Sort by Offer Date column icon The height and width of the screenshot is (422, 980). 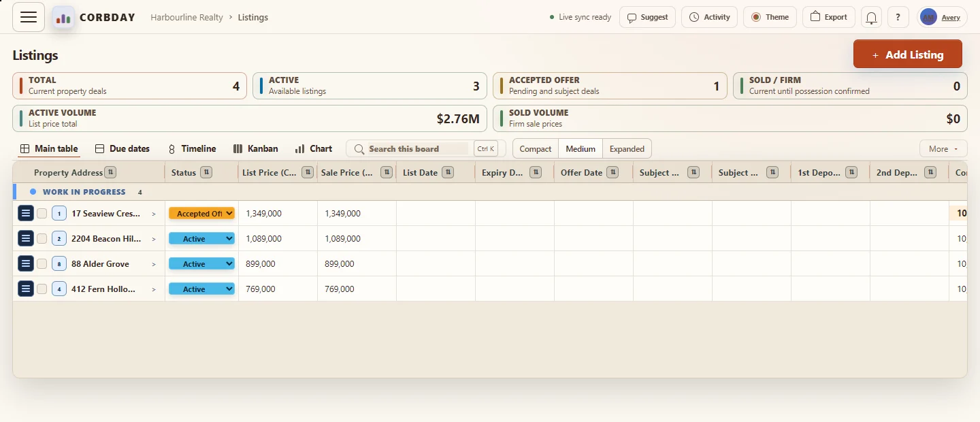[612, 172]
